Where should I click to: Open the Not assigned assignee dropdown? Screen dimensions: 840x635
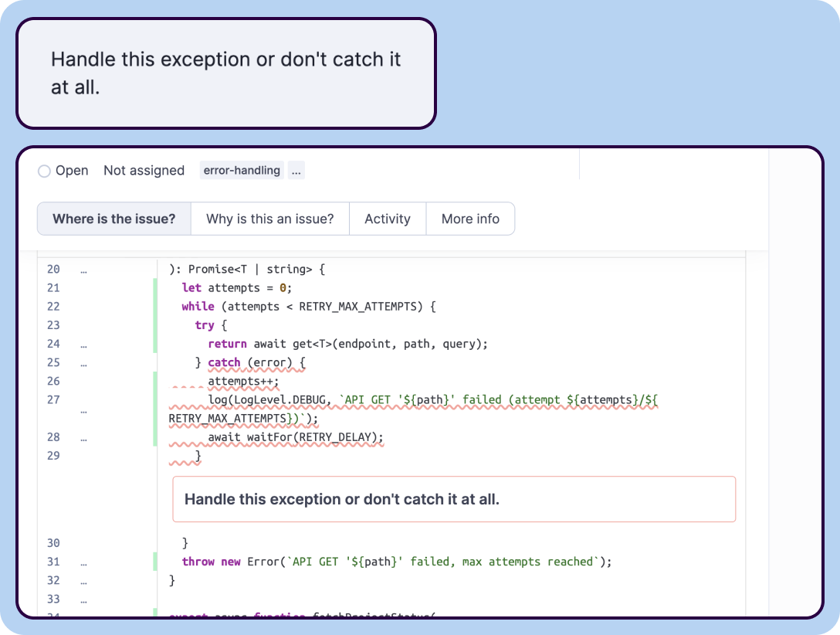coord(144,171)
